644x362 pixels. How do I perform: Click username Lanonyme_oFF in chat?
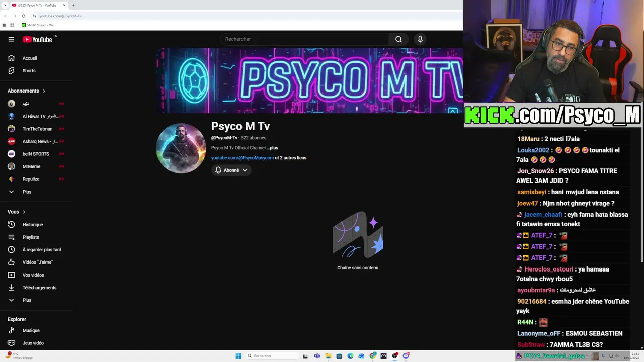[539, 333]
